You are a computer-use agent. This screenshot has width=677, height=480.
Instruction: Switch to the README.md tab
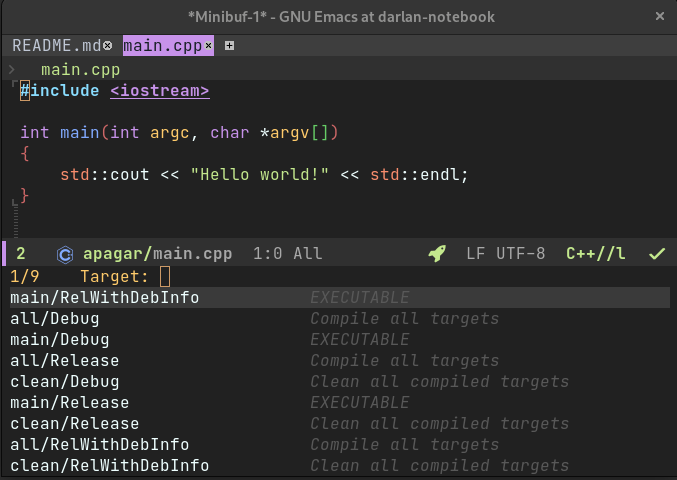click(57, 45)
